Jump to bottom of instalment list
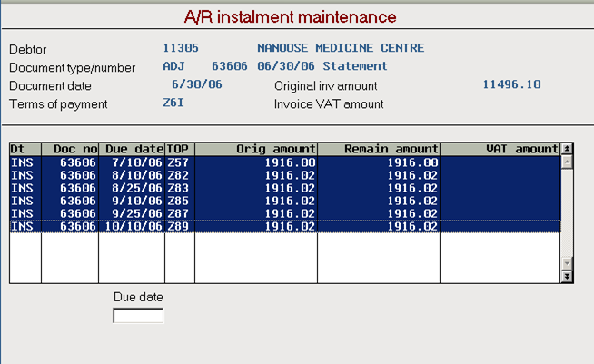The width and height of the screenshot is (594, 364). click(x=567, y=277)
